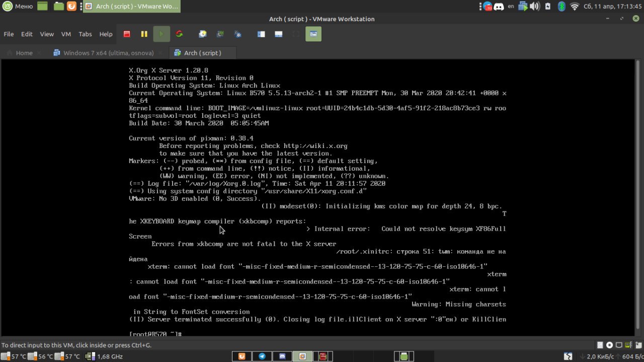Click the highlighted console view icon

[x=313, y=34]
